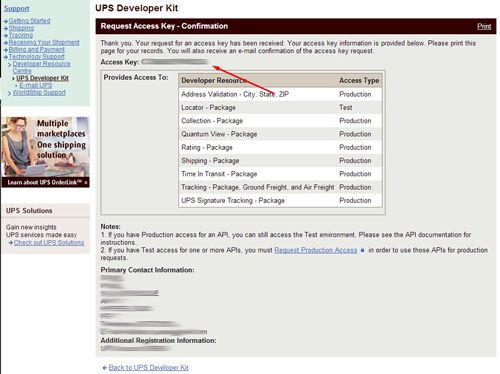Click icon after Request Production Access
This screenshot has height=374, width=500.
[x=362, y=250]
